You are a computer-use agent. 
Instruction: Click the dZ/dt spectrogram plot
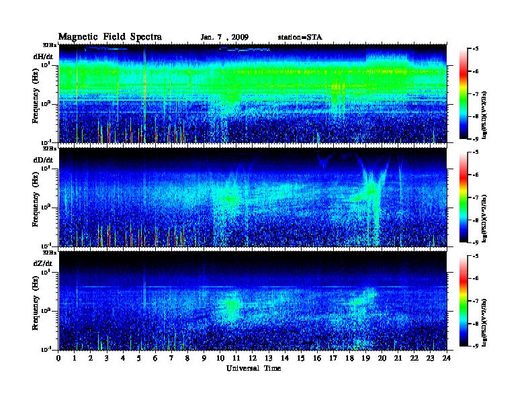253,301
